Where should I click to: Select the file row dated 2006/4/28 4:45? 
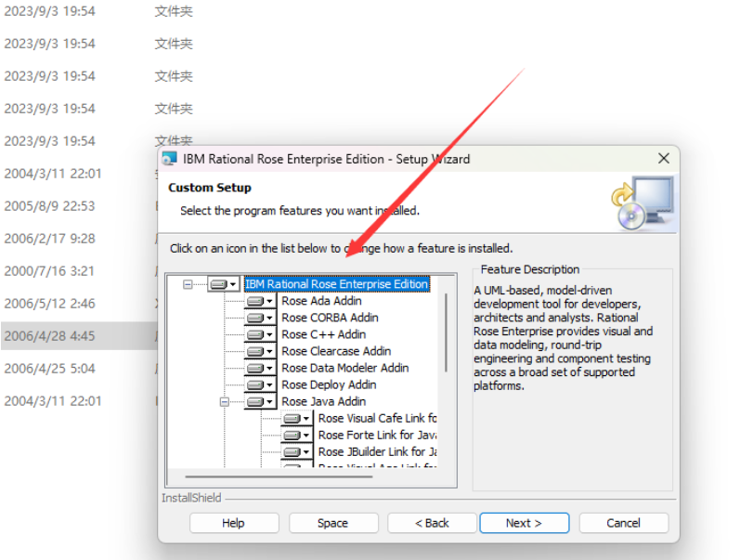[x=79, y=335]
